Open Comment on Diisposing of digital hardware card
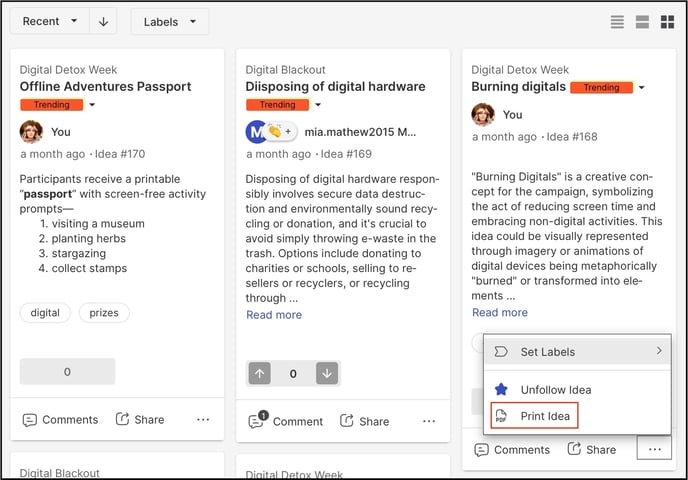This screenshot has width=688, height=480. (286, 421)
